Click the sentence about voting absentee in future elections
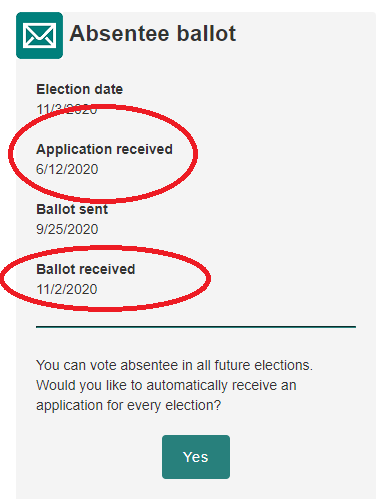This screenshot has height=499, width=391. click(174, 365)
